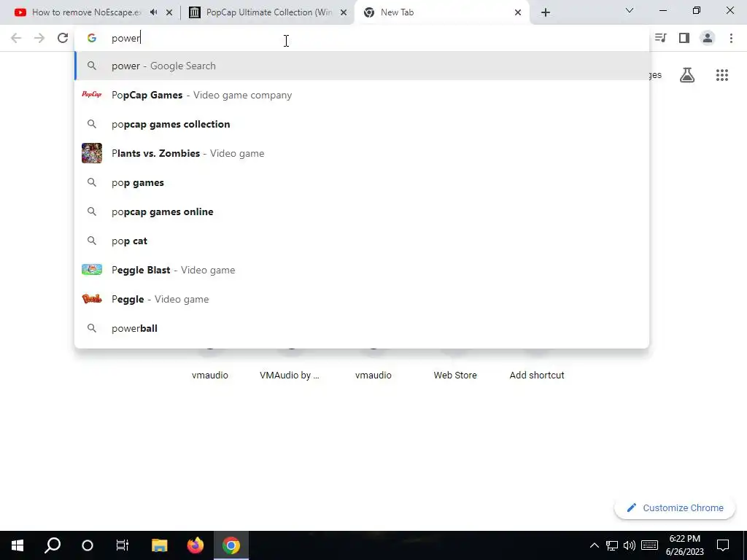
Task: Pick 'popcap games online' suggestion
Action: click(x=362, y=211)
